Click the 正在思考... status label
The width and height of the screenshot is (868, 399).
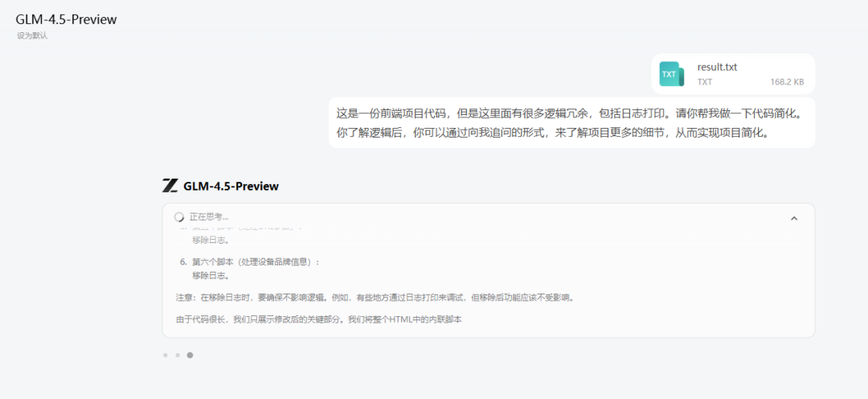tap(209, 216)
